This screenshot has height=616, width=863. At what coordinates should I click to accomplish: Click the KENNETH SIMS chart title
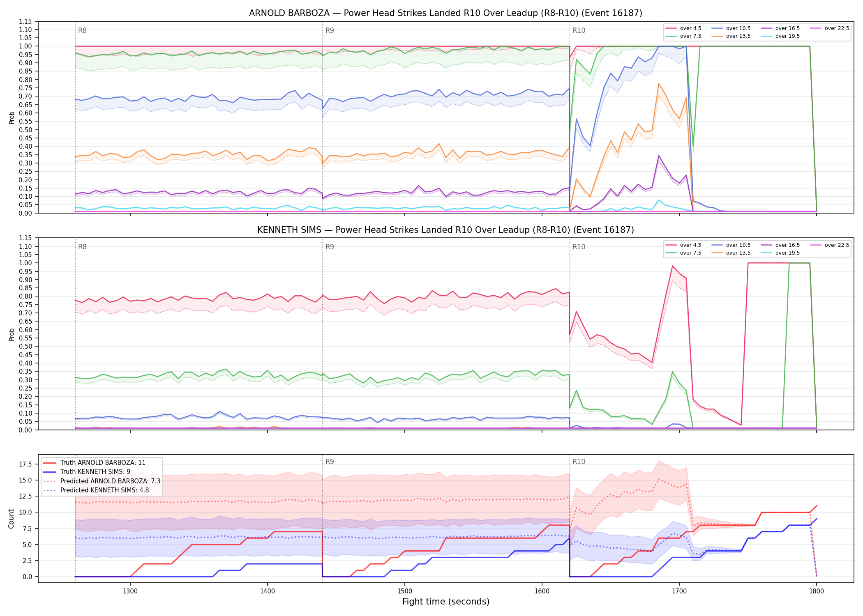(445, 230)
